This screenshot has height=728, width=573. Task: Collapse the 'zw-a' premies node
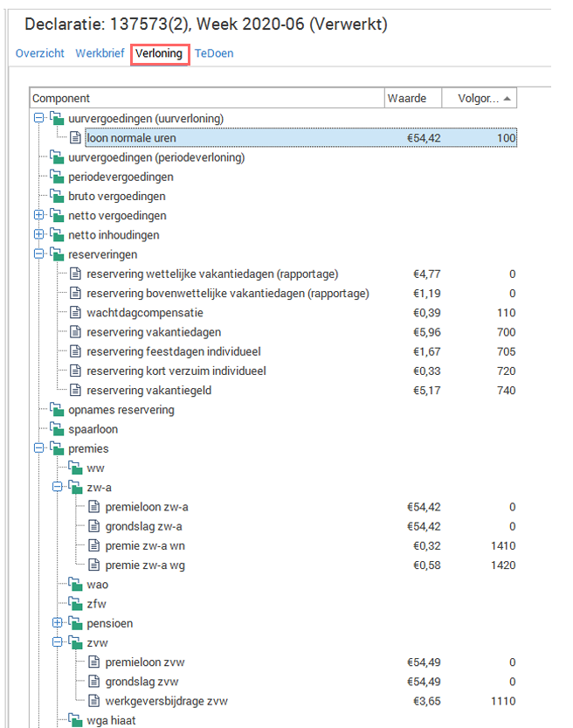(57, 488)
